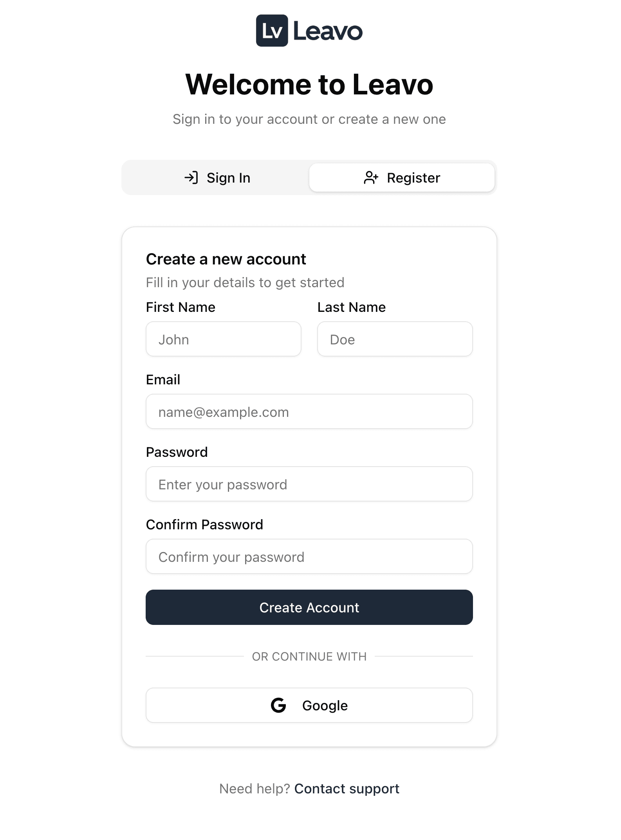The height and width of the screenshot is (840, 621).
Task: Select the sign-in arrow icon
Action: point(192,177)
